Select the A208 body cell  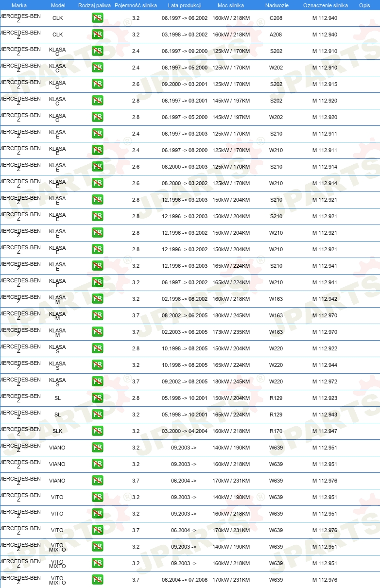(x=276, y=35)
